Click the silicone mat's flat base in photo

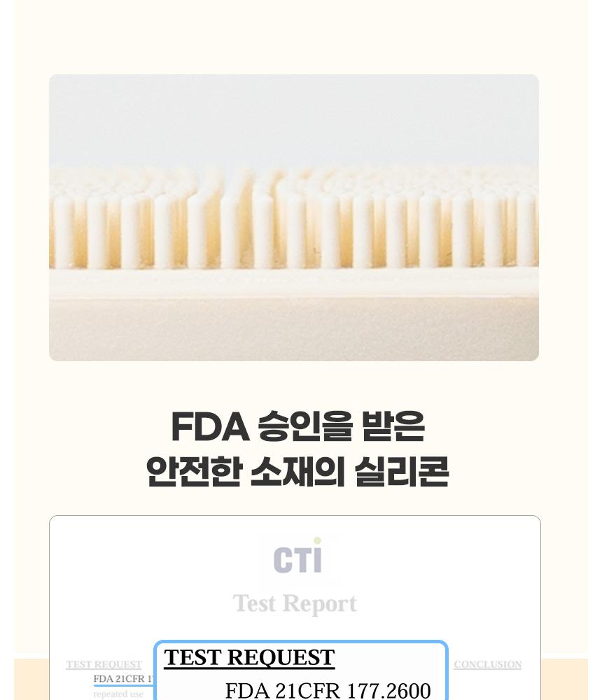point(294,322)
